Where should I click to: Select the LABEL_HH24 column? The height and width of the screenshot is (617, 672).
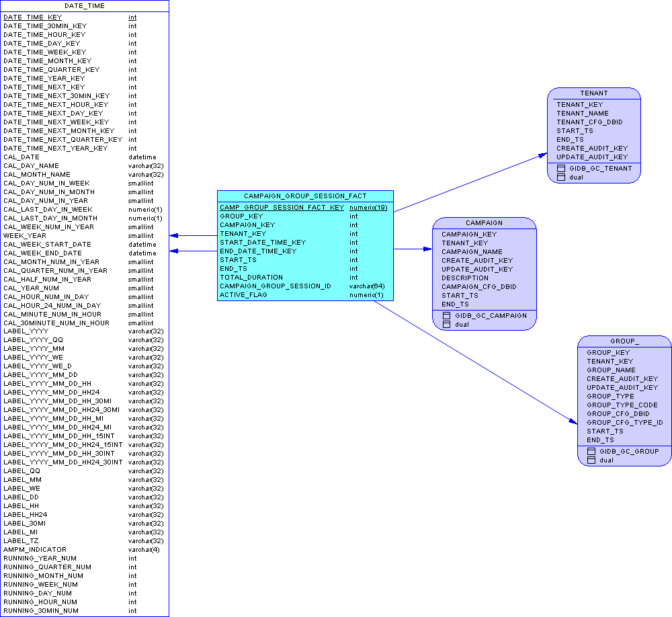(26, 515)
